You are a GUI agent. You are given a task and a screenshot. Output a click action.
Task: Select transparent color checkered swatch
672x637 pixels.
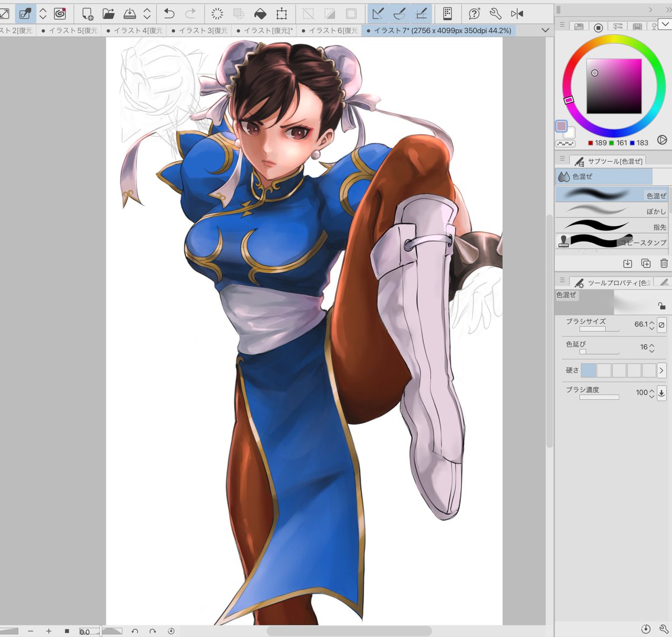tap(565, 143)
